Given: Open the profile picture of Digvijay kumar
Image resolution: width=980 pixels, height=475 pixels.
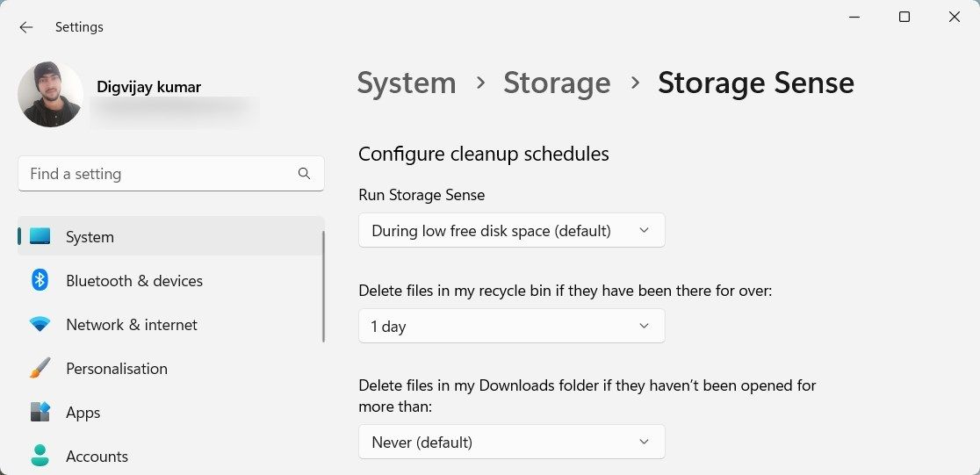Looking at the screenshot, I should 51,94.
